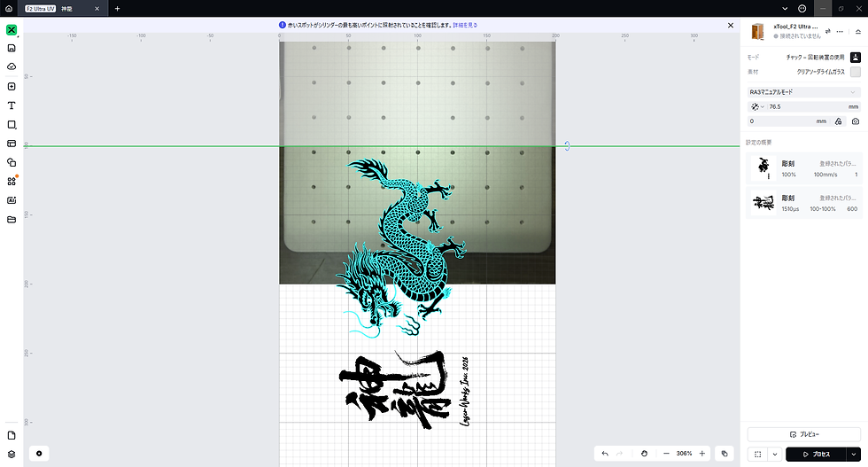Open the dragon engraving settings row 100mm/s
The height and width of the screenshot is (467, 868).
click(x=803, y=168)
